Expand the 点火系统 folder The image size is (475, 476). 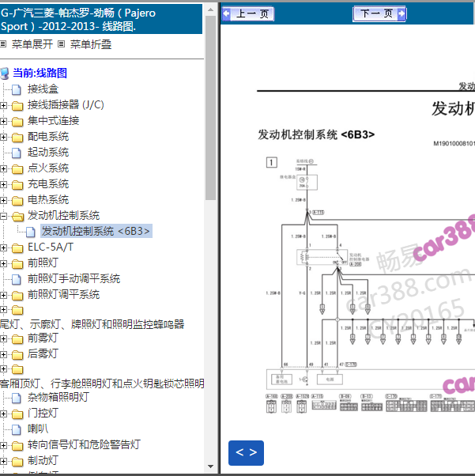pos(3,168)
